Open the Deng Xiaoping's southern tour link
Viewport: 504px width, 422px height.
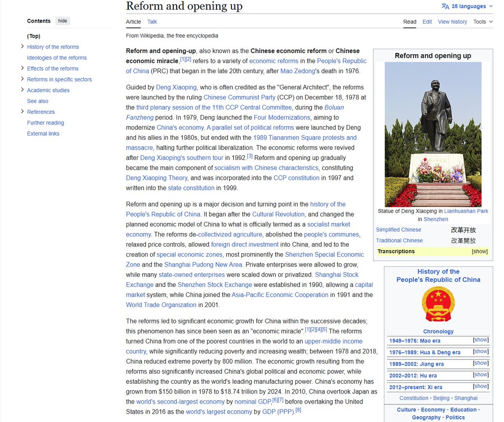pos(181,158)
